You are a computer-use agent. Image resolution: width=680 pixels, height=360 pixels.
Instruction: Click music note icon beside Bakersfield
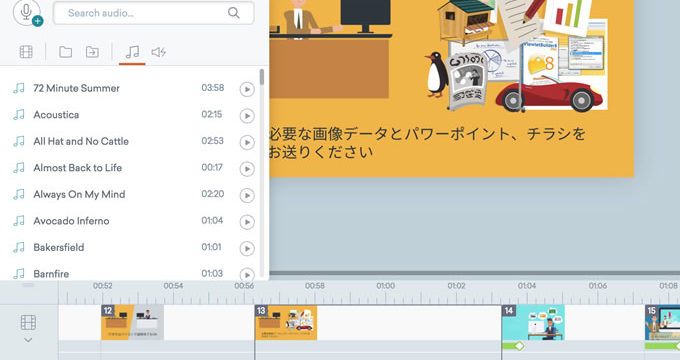pos(19,247)
